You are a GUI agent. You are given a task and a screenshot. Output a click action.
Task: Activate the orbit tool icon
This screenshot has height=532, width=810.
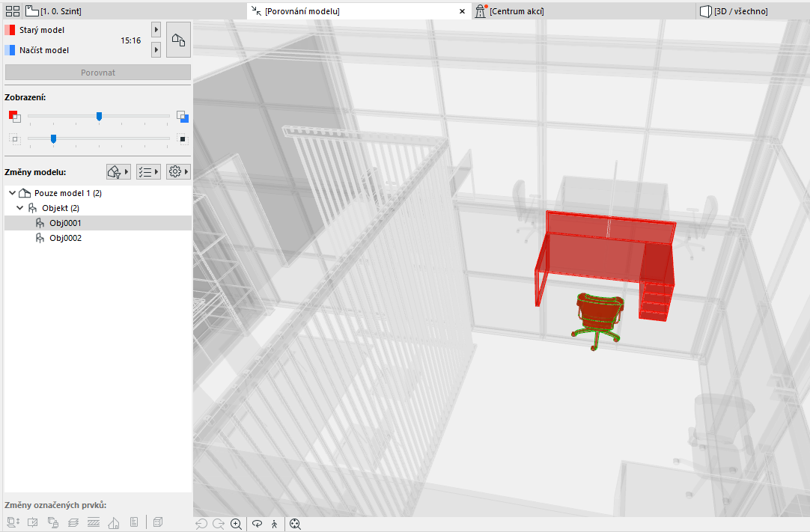[x=257, y=524]
